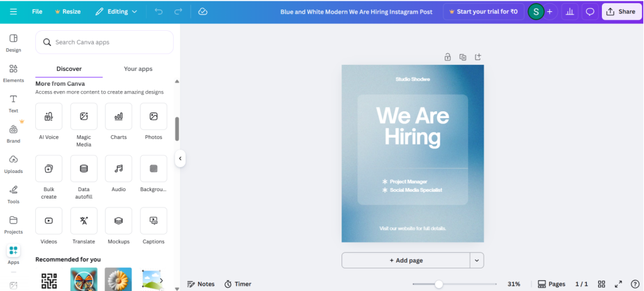The width and height of the screenshot is (644, 291).
Task: Open the Photos app
Action: (153, 116)
